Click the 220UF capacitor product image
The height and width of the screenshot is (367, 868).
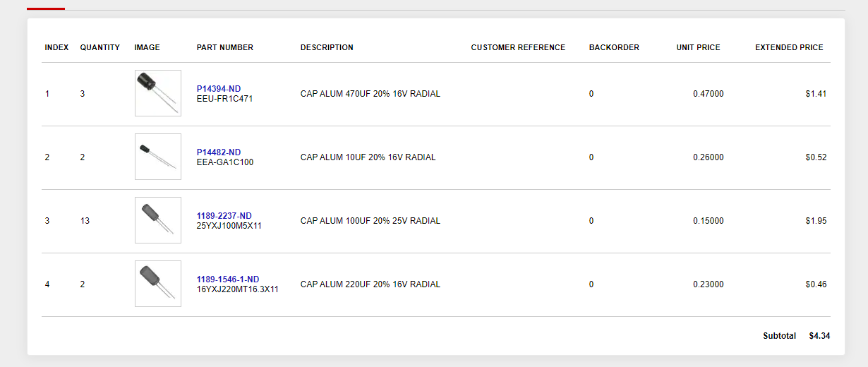(x=157, y=284)
